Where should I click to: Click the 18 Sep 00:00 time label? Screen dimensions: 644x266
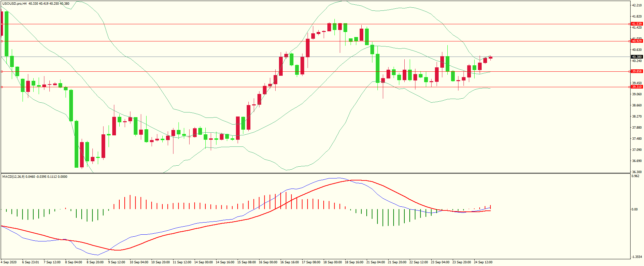click(x=332, y=262)
